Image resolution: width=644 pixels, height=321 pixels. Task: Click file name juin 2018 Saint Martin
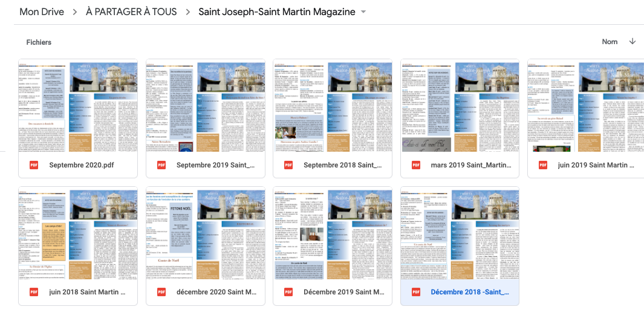88,292
